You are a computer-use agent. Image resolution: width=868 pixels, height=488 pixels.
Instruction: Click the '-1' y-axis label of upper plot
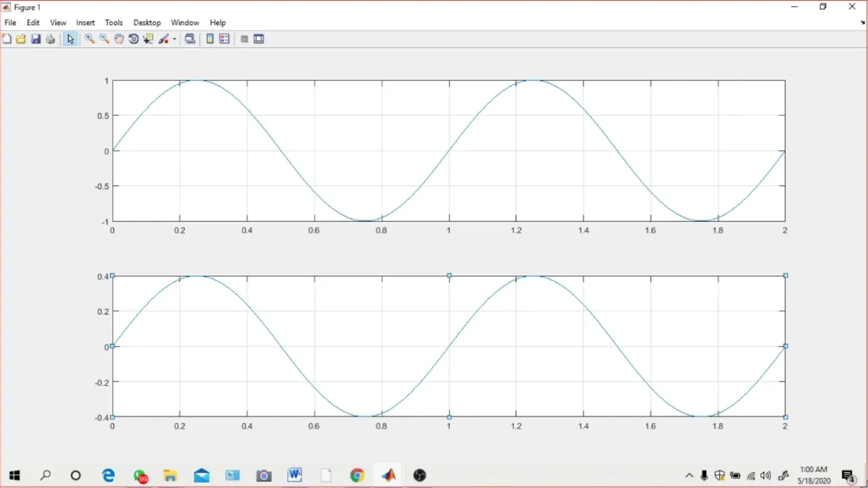[x=105, y=222]
